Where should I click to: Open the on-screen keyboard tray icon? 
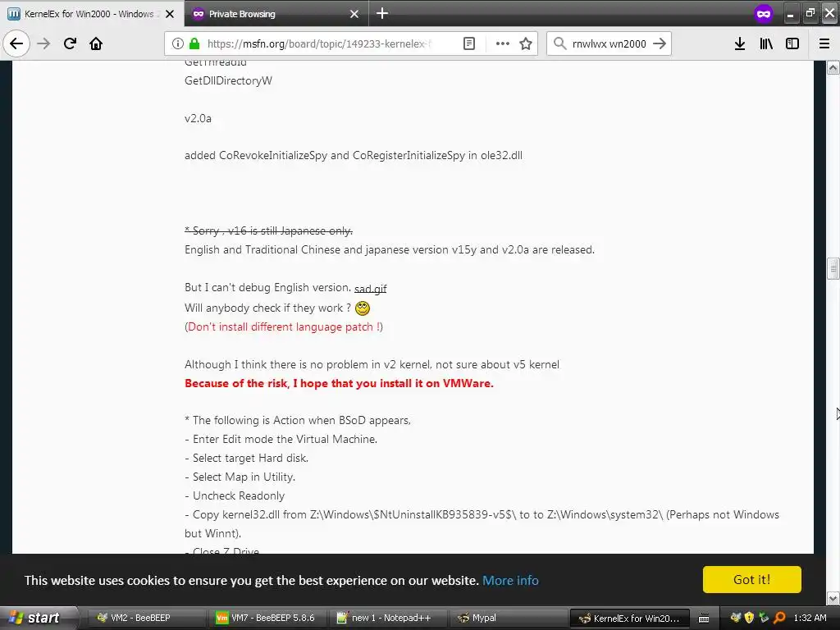coord(704,619)
